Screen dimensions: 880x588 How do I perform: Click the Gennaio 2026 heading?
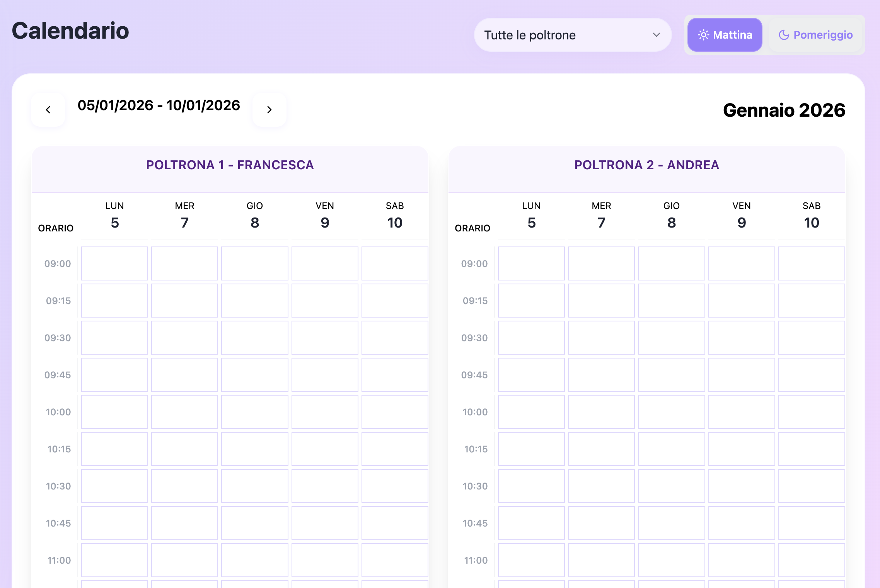coord(784,110)
